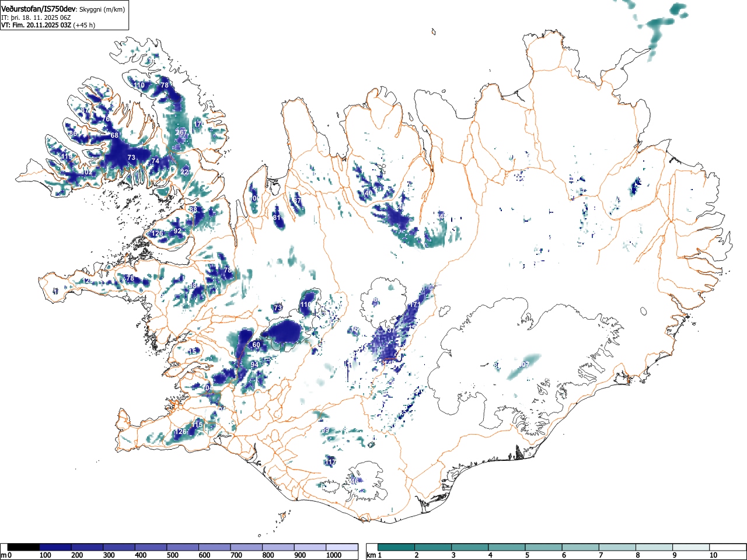Select the 68 visibility value on map
747x560 pixels.
point(114,135)
